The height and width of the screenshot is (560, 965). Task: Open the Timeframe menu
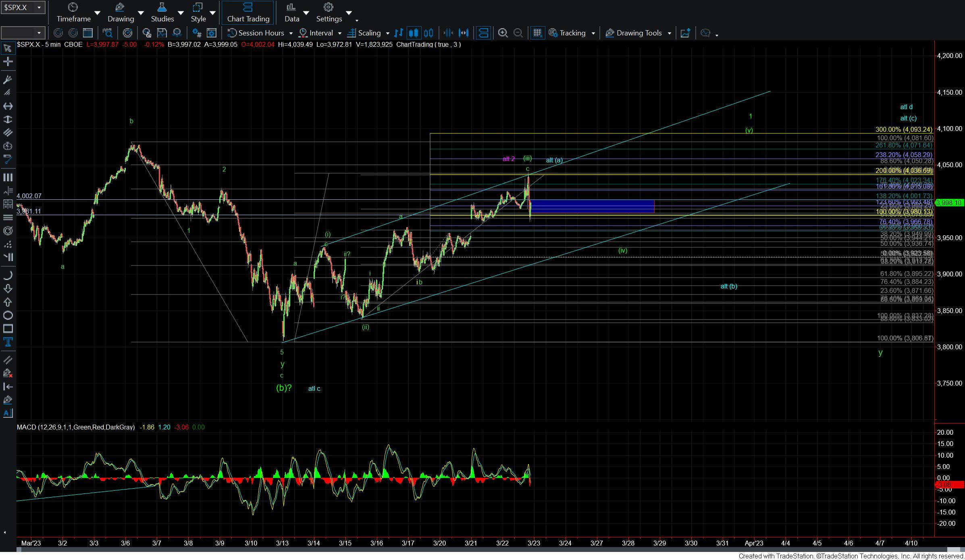tap(73, 12)
